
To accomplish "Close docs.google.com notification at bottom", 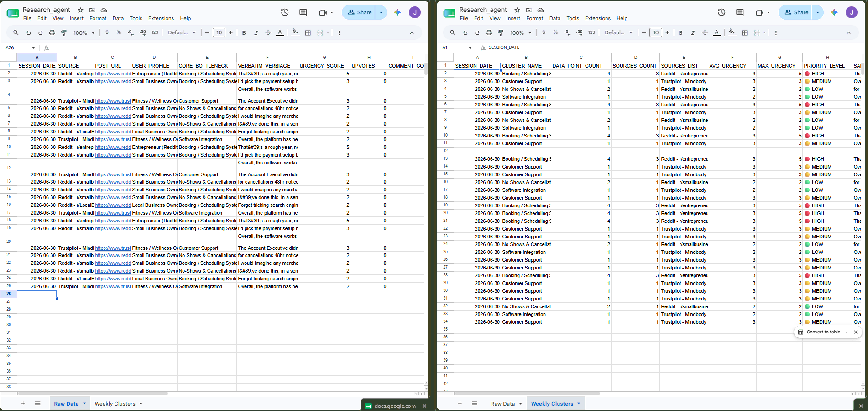I will 424,406.
